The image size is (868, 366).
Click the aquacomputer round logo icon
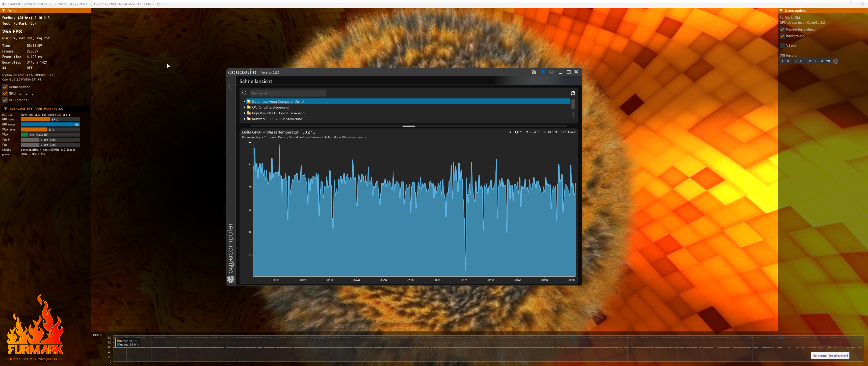point(231,279)
